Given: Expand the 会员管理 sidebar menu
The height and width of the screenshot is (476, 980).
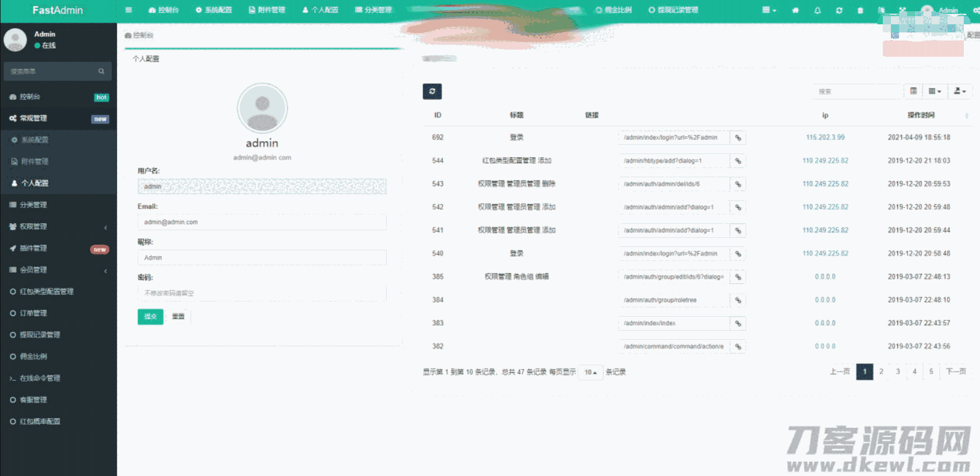Looking at the screenshot, I should [x=58, y=270].
